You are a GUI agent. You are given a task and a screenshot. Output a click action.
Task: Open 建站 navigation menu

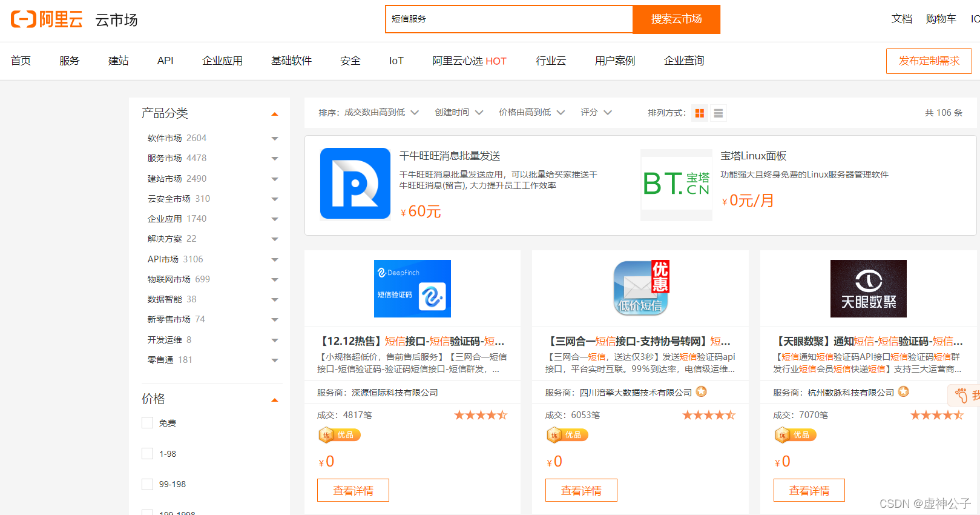(119, 61)
